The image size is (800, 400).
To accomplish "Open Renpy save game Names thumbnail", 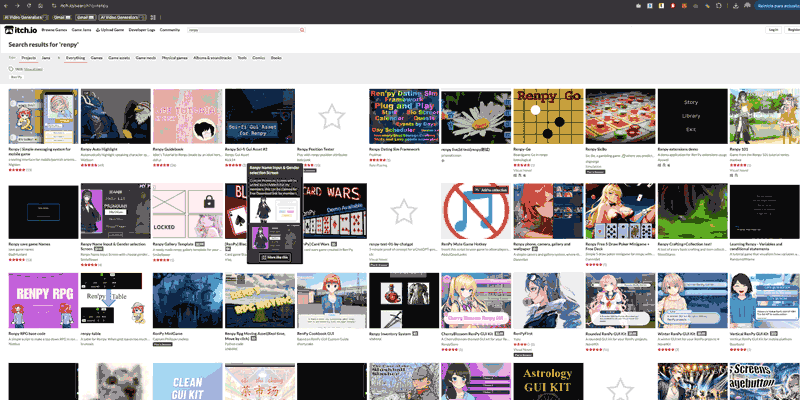I will 43,211.
